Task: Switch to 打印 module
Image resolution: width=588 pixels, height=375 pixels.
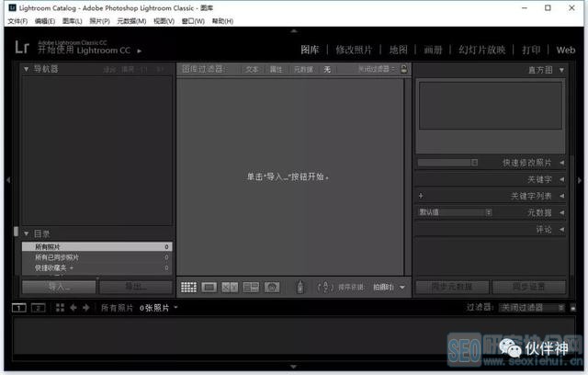Action: click(531, 50)
